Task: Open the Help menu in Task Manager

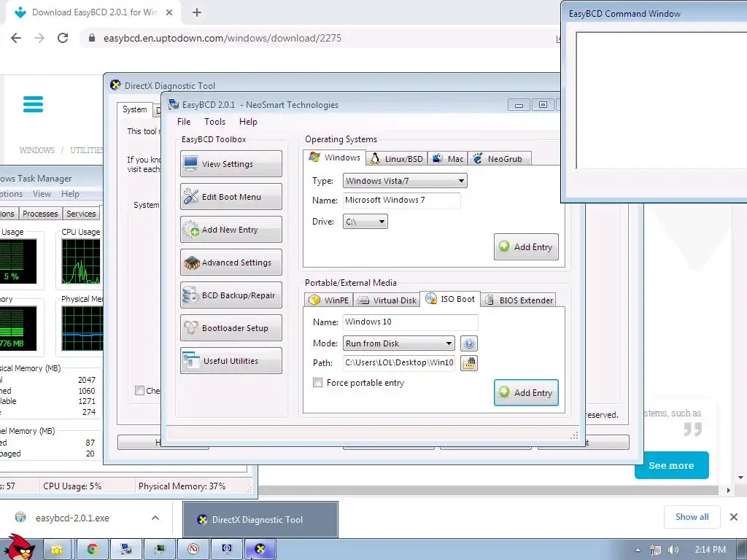Action: tap(70, 194)
